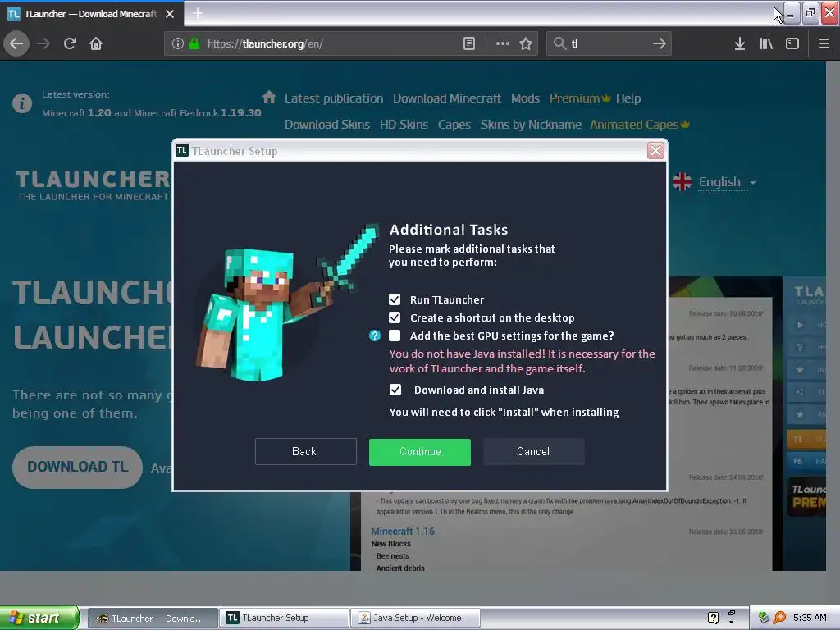Open Skins by Nickname link
The image size is (840, 630).
point(531,125)
